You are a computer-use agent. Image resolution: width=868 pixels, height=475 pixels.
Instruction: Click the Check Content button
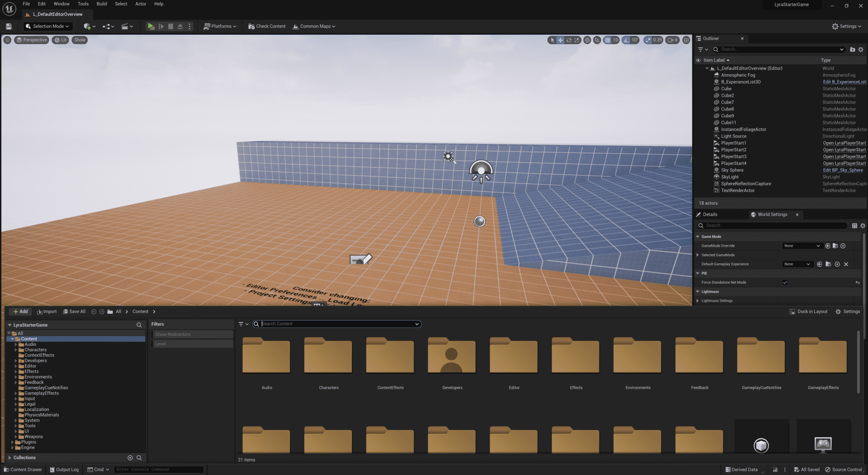(267, 27)
